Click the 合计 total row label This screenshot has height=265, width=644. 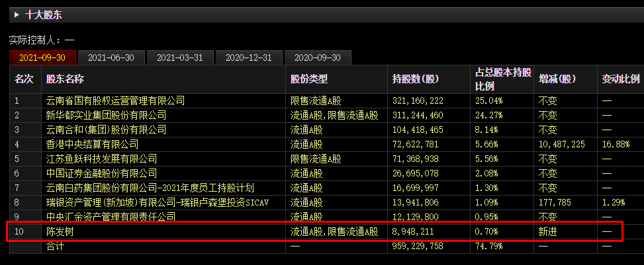point(56,247)
